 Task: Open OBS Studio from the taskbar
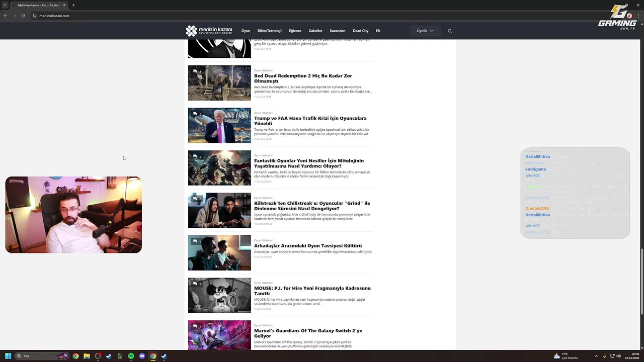coord(98,356)
